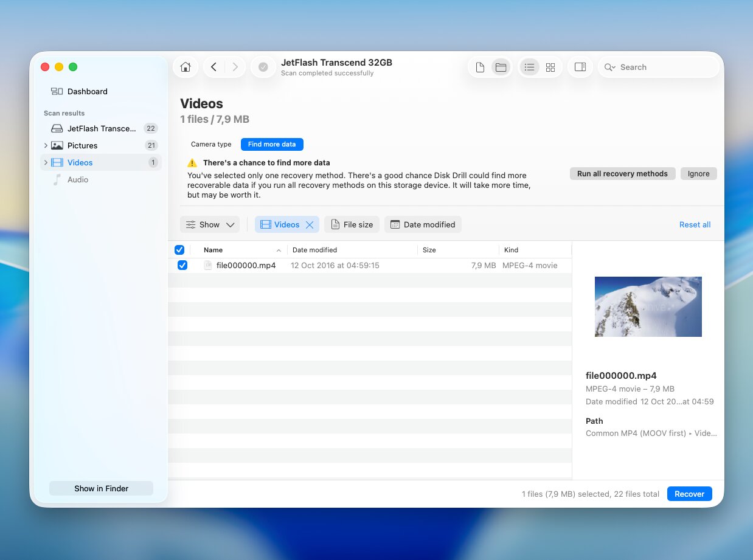Image resolution: width=753 pixels, height=560 pixels.
Task: Open the Date modified filter
Action: [x=423, y=224]
